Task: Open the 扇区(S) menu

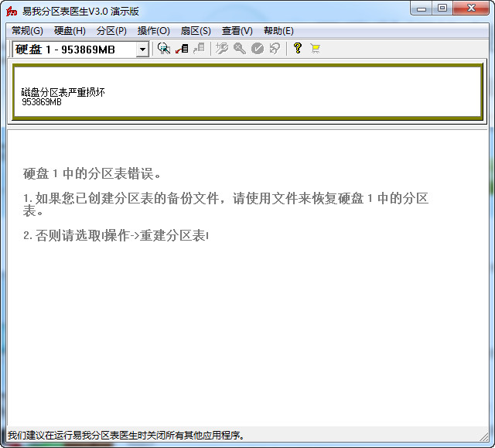Action: [x=196, y=31]
